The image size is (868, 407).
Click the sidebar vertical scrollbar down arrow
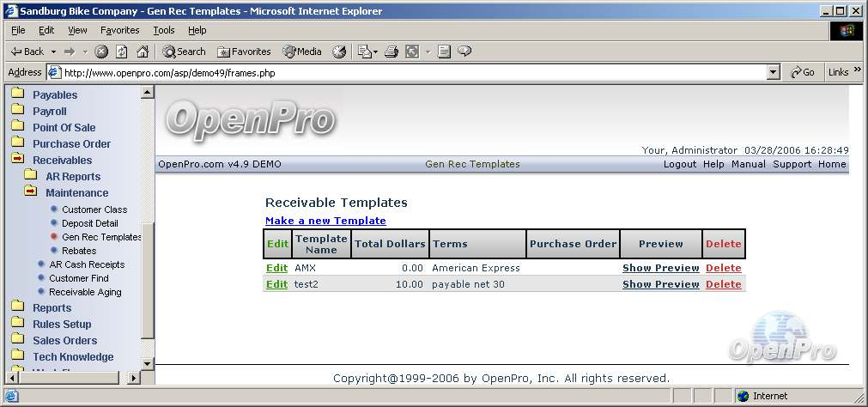pyautogui.click(x=147, y=363)
